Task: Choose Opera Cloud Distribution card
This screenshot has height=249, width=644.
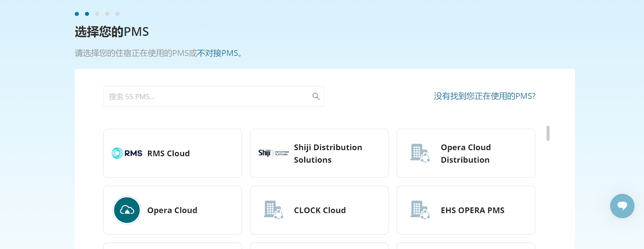Action: [466, 153]
